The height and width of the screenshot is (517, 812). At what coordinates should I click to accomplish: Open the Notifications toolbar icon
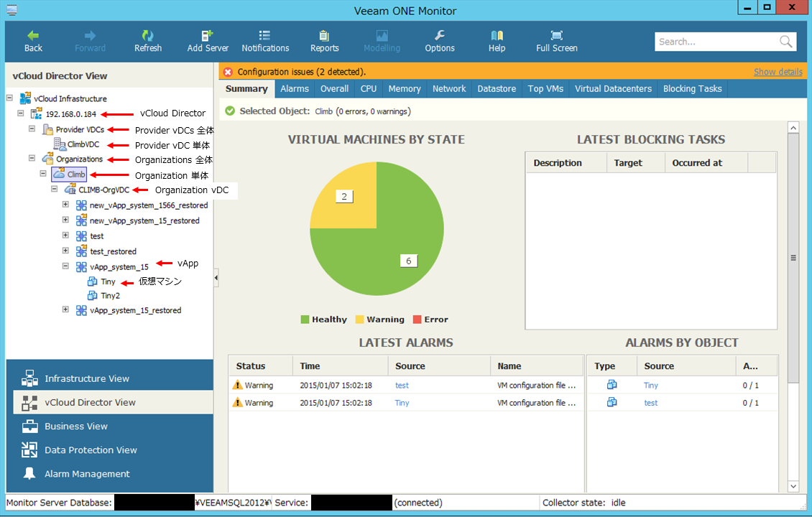(264, 35)
